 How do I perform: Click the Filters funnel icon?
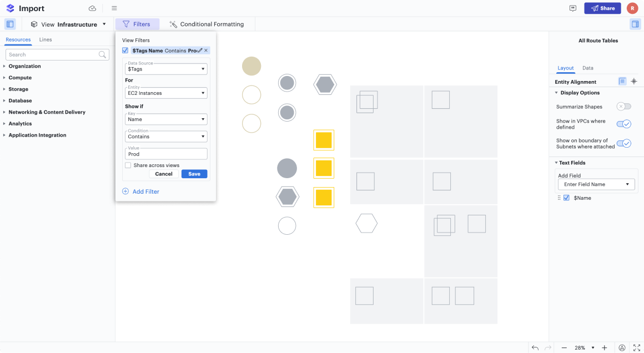click(x=126, y=24)
